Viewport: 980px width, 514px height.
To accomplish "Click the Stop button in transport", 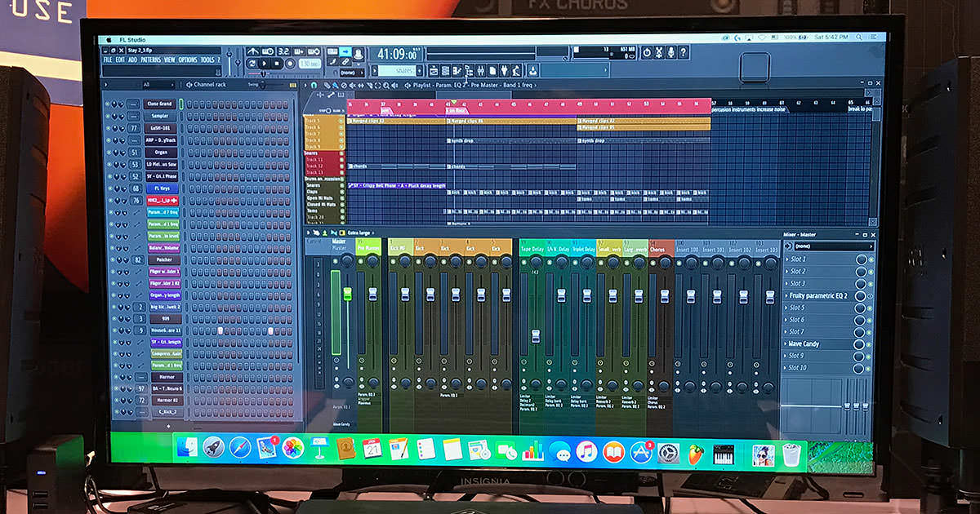I will point(277,64).
